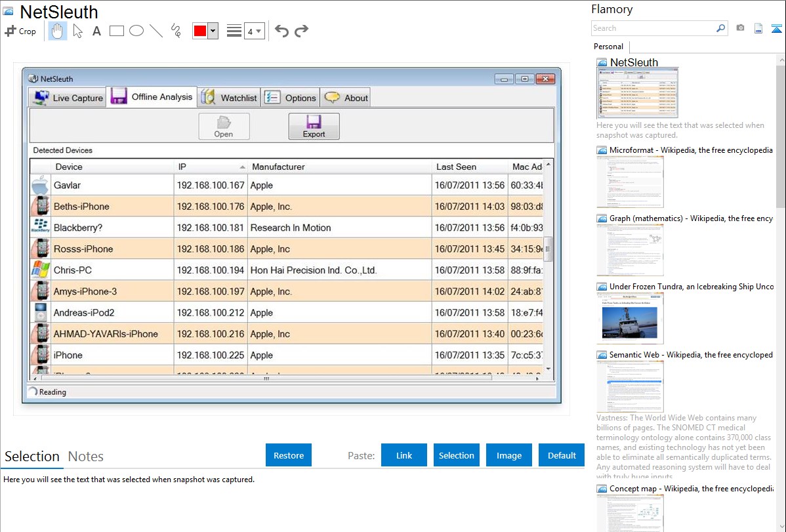Redo the last annotation
The height and width of the screenshot is (532, 786).
(x=301, y=31)
